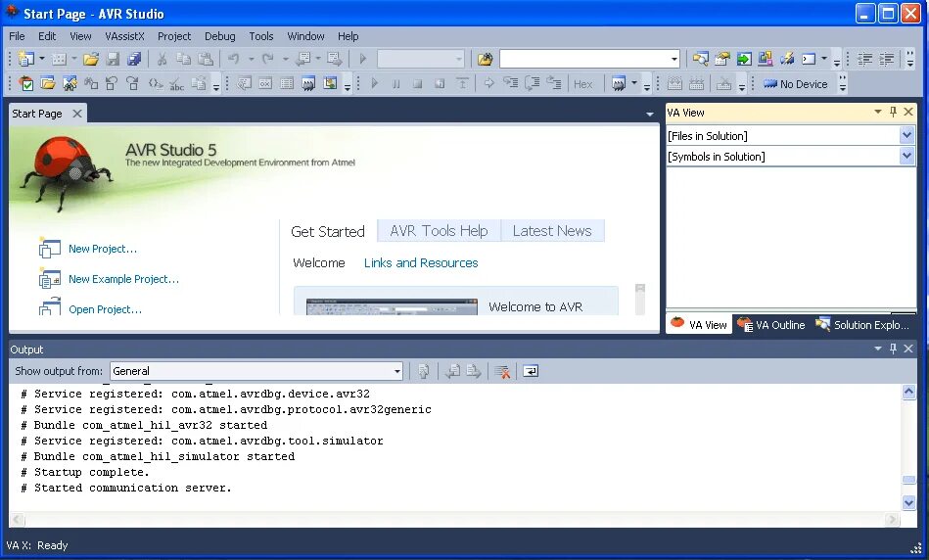Toggle word wrap in the Output panel
This screenshot has width=929, height=560.
[x=531, y=372]
